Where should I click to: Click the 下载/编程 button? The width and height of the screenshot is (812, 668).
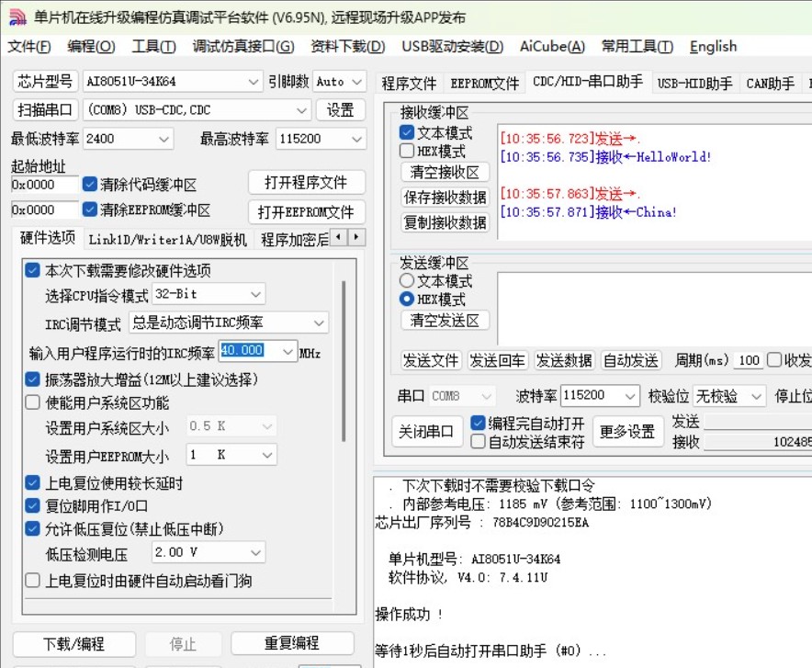pyautogui.click(x=74, y=643)
